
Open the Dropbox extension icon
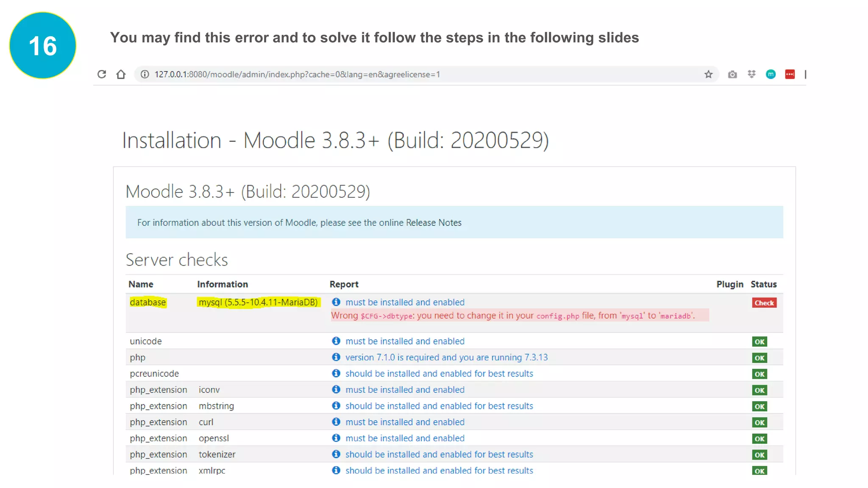tap(751, 75)
